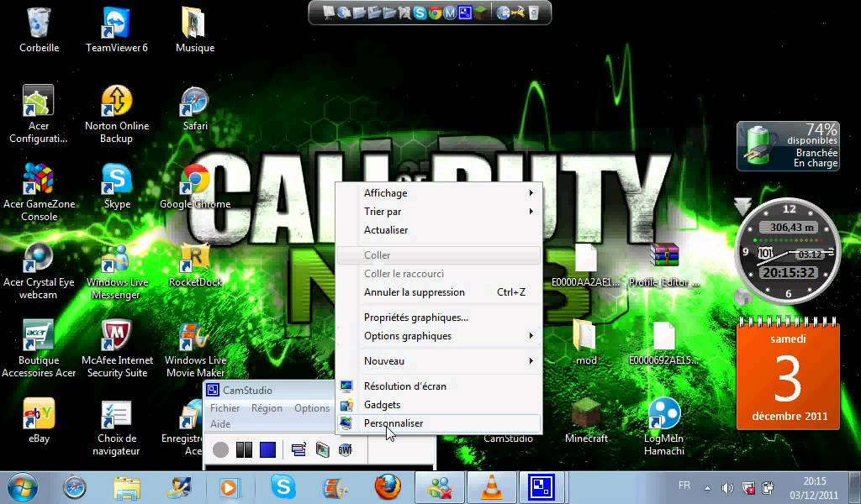Select the McAfee Internet Security Suite shortcut
The height and width of the screenshot is (504, 861).
116,349
